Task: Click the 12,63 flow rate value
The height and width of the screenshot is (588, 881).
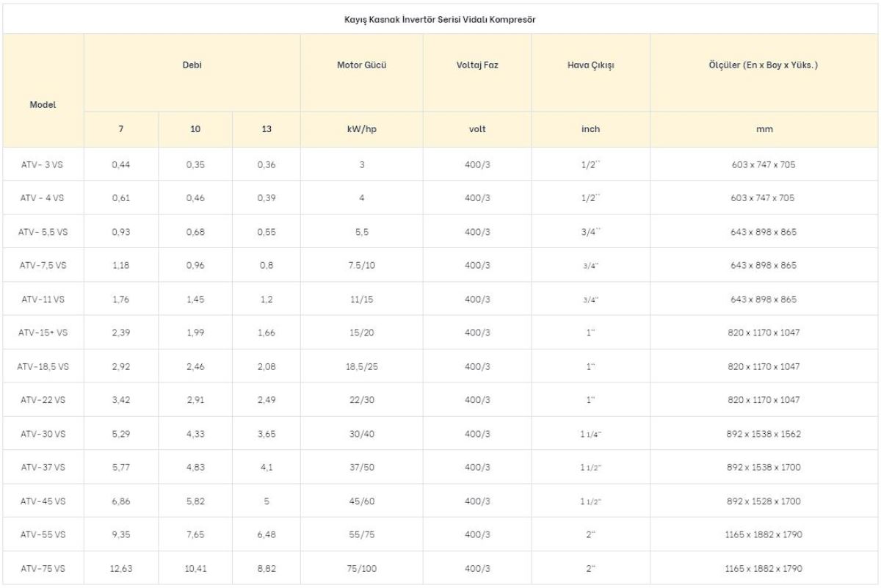Action: click(x=120, y=568)
